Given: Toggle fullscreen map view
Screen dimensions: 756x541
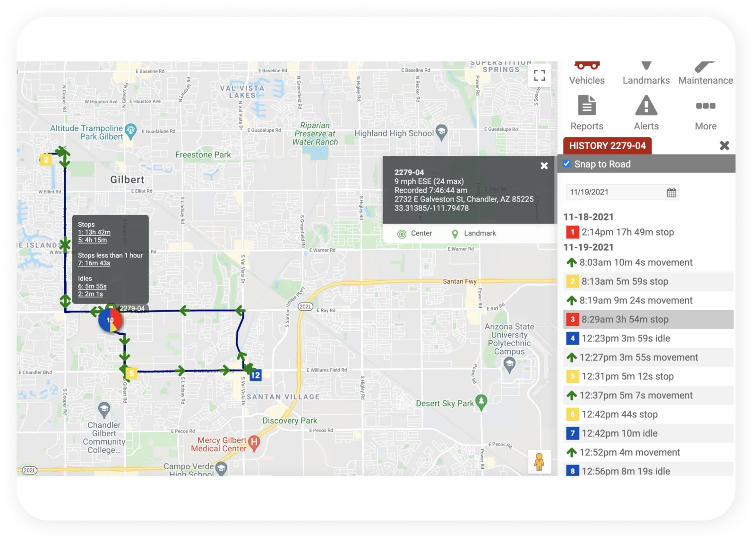Looking at the screenshot, I should pos(539,75).
